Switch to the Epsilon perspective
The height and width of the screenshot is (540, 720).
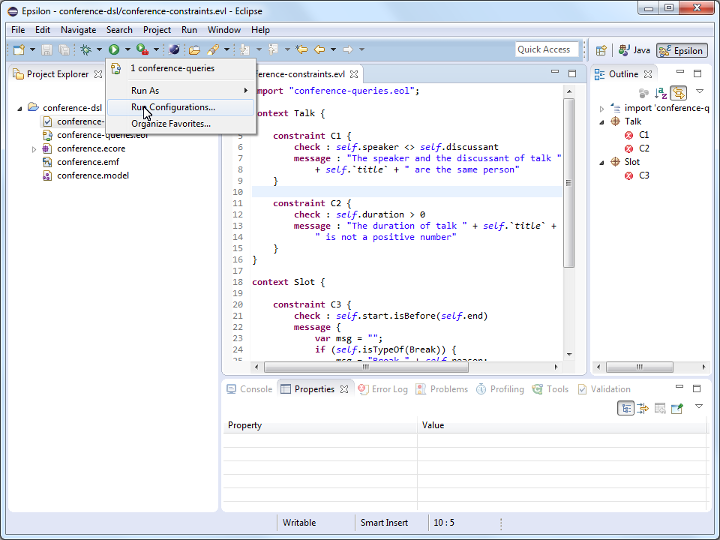682,50
